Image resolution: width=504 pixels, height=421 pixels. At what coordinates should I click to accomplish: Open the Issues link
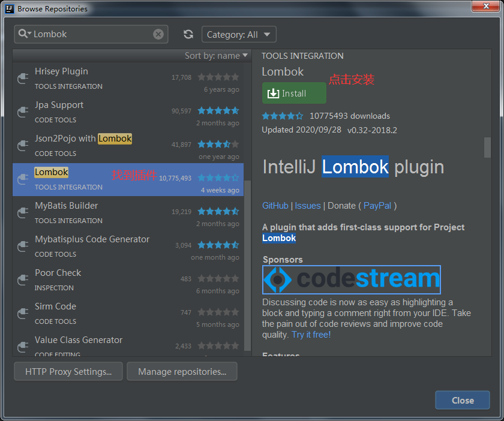(308, 206)
